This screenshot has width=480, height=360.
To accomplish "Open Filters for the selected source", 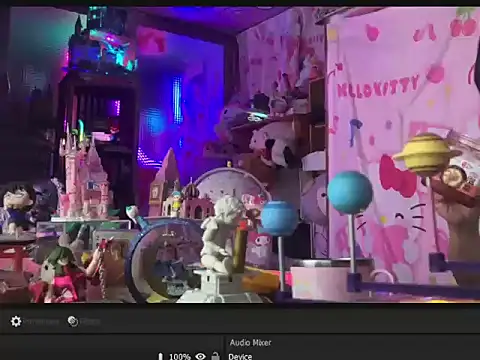I will coord(84,321).
